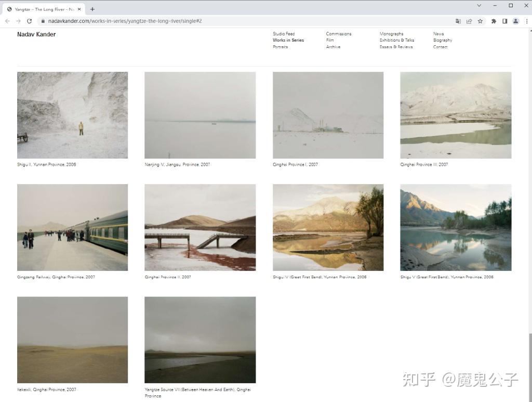Click caption 'Qinghai Province III, 2007'

pyautogui.click(x=424, y=164)
